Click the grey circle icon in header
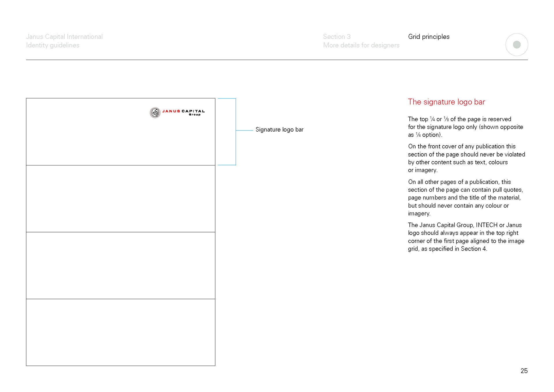This screenshot has height=392, width=554. [x=516, y=45]
